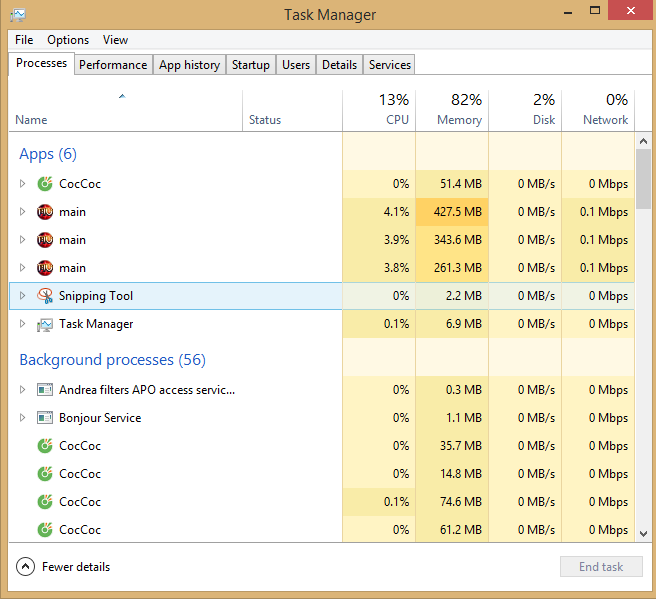Image resolution: width=656 pixels, height=599 pixels.
Task: Click the icon of main using 261.3 MB
Action: tap(45, 268)
